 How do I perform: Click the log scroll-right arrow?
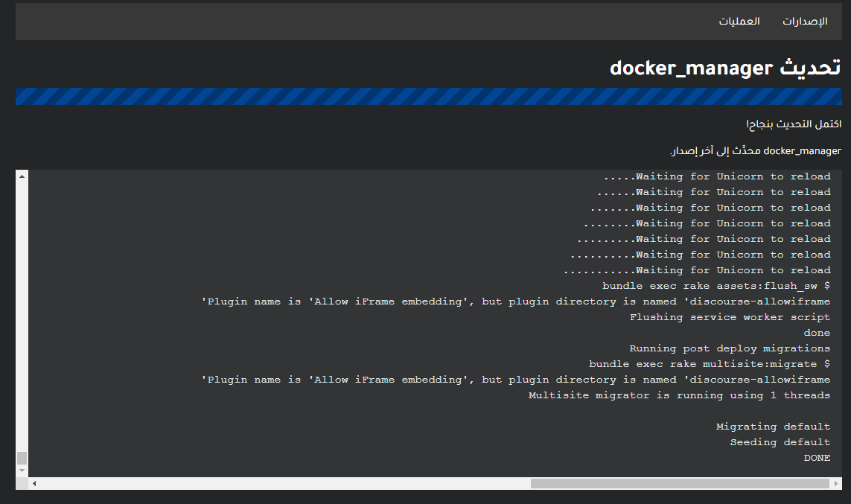click(x=836, y=483)
